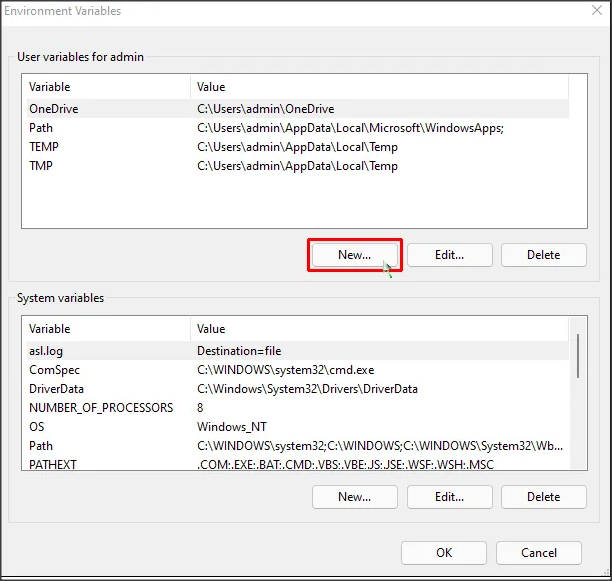The width and height of the screenshot is (612, 581).
Task: Cancel the Environment Variables dialog
Action: point(539,553)
